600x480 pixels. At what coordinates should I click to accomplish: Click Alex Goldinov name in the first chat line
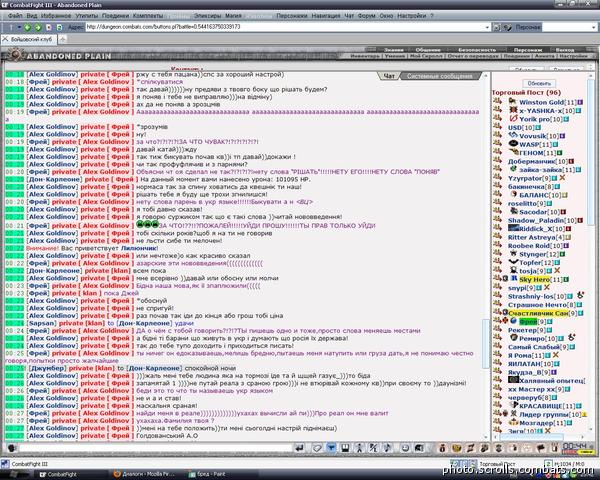pyautogui.click(x=52, y=74)
